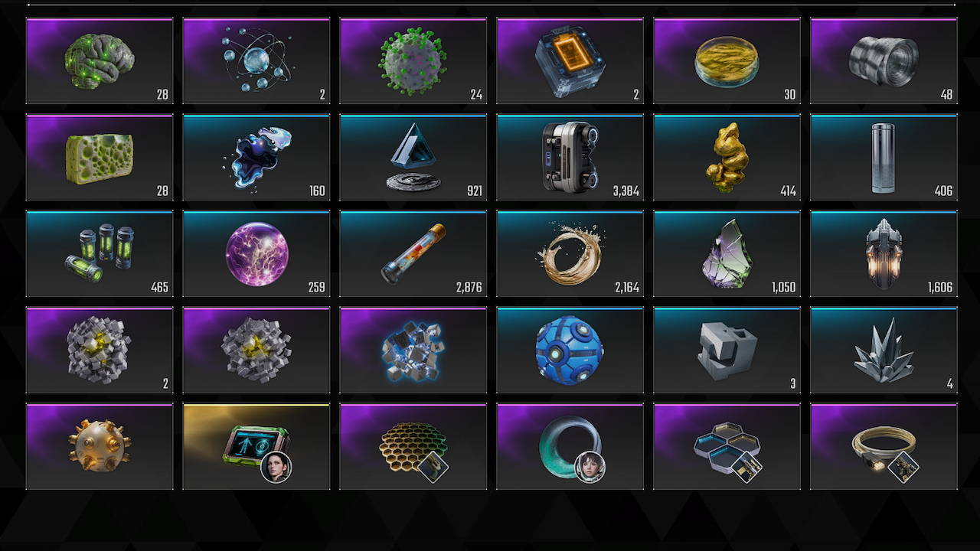Viewport: 980px width, 551px height.
Task: Click the device item with 3,384 count
Action: coord(570,158)
